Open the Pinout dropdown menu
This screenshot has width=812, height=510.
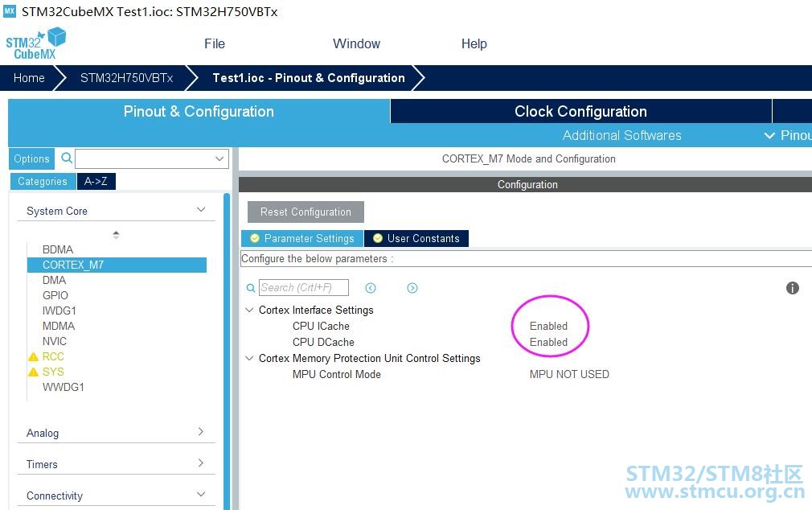point(787,135)
